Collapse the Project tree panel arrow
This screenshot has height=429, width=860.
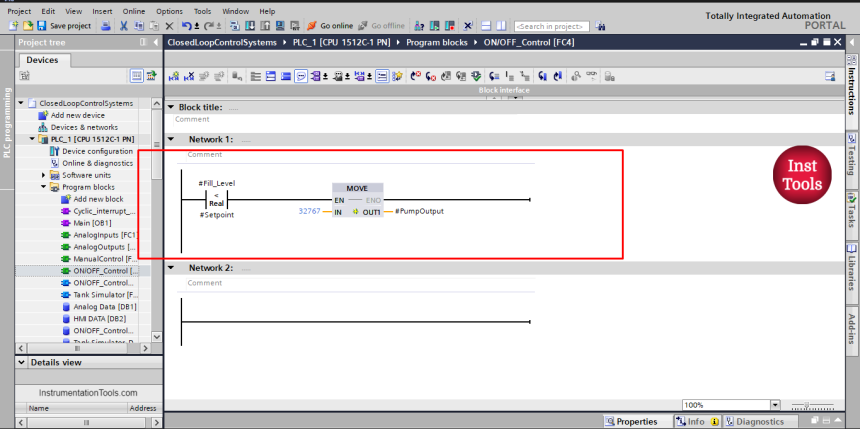[156, 42]
